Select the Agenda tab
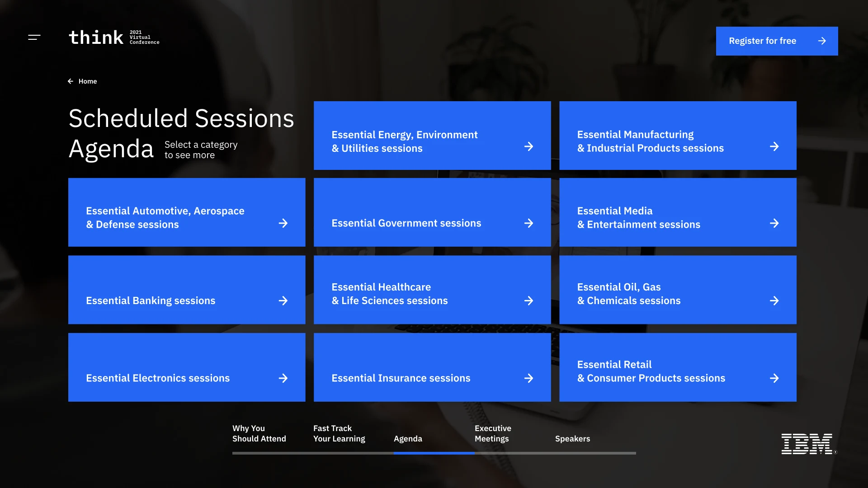868x488 pixels. click(x=408, y=439)
